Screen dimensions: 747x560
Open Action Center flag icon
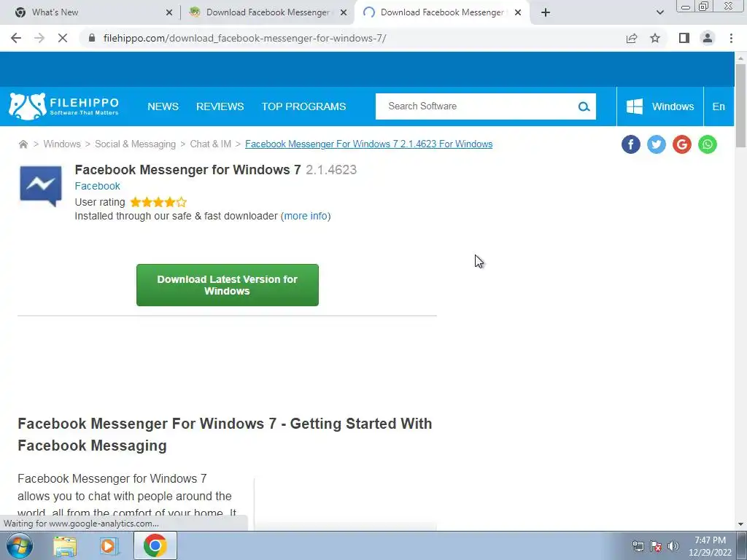656,546
